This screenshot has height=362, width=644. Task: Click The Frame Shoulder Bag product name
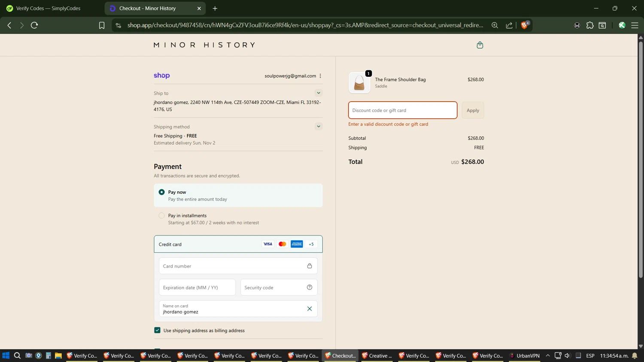pos(401,79)
